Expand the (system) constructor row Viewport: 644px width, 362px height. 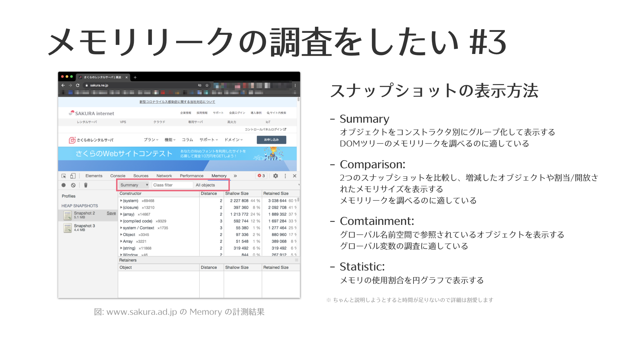[x=121, y=201]
